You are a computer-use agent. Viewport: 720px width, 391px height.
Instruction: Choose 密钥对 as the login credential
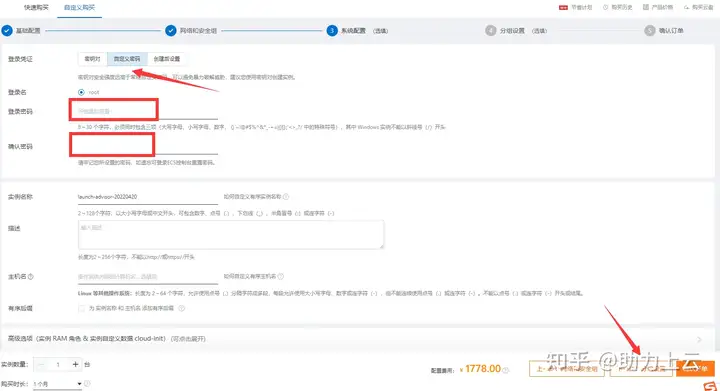92,59
